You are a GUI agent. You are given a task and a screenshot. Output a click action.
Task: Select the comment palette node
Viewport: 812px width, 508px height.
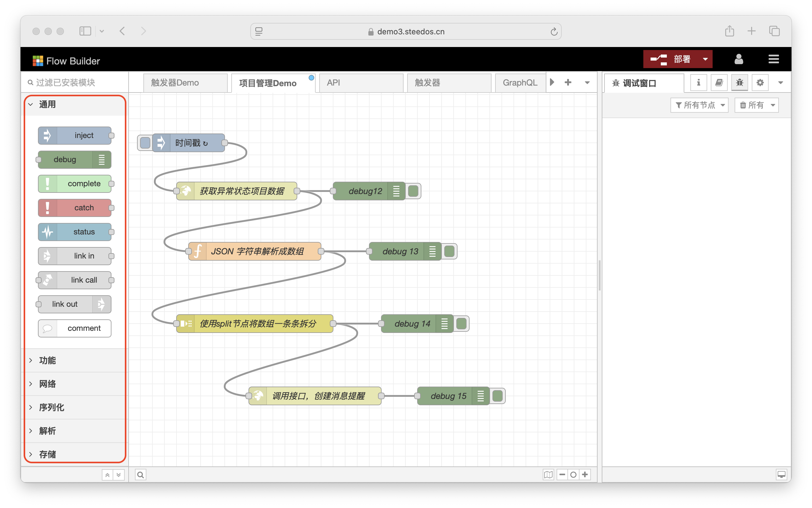(x=75, y=328)
